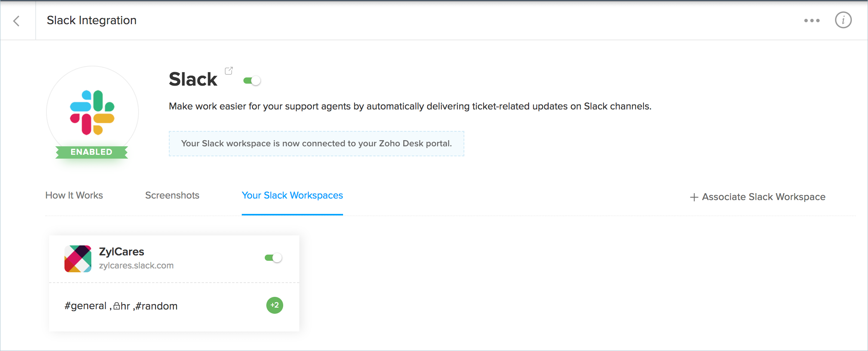This screenshot has height=351, width=868.
Task: Open the Screenshots tab
Action: point(172,195)
